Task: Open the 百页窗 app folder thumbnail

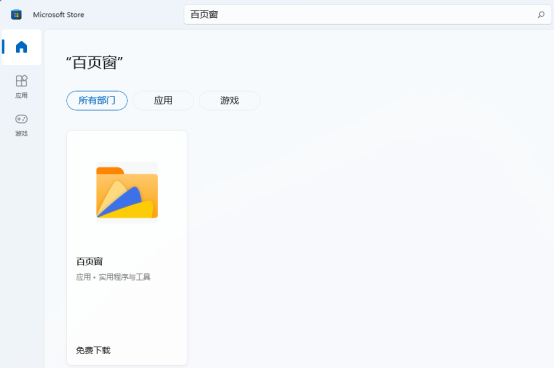Action: click(127, 192)
